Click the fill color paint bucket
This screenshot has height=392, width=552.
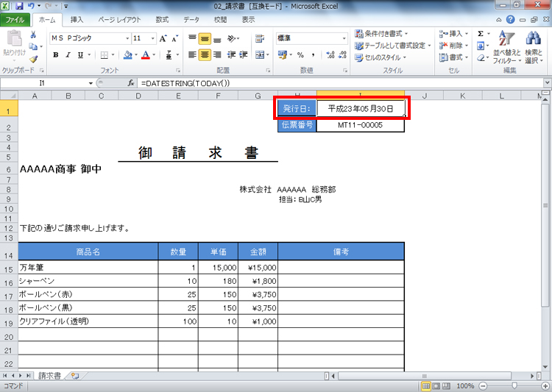point(128,55)
